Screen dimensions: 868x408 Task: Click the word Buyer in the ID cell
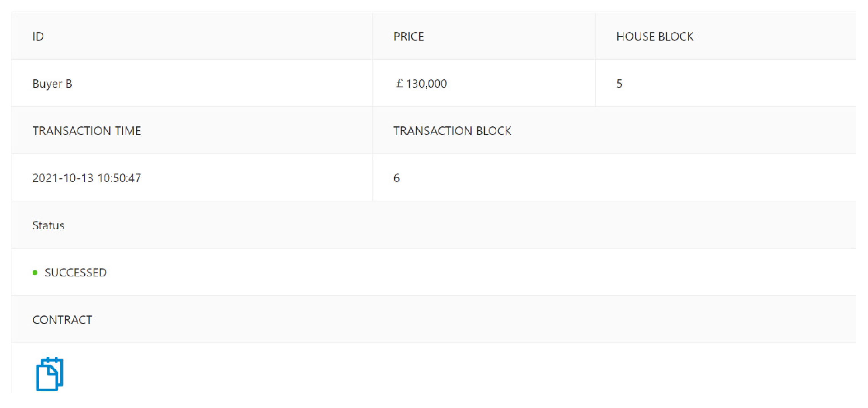[x=48, y=83]
